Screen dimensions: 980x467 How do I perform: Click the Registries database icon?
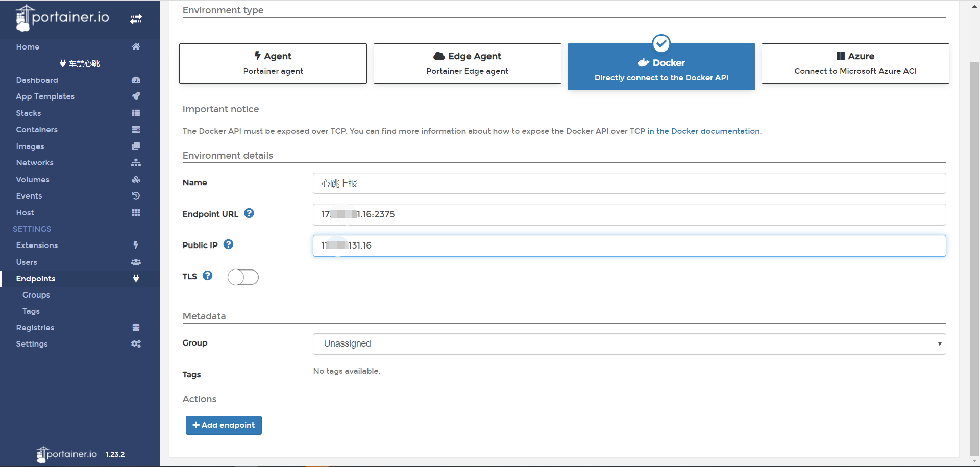point(136,328)
